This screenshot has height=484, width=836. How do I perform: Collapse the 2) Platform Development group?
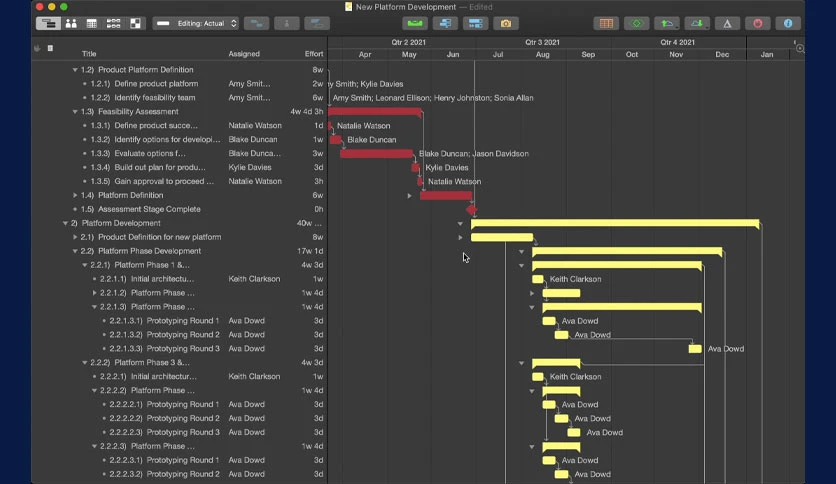point(65,223)
